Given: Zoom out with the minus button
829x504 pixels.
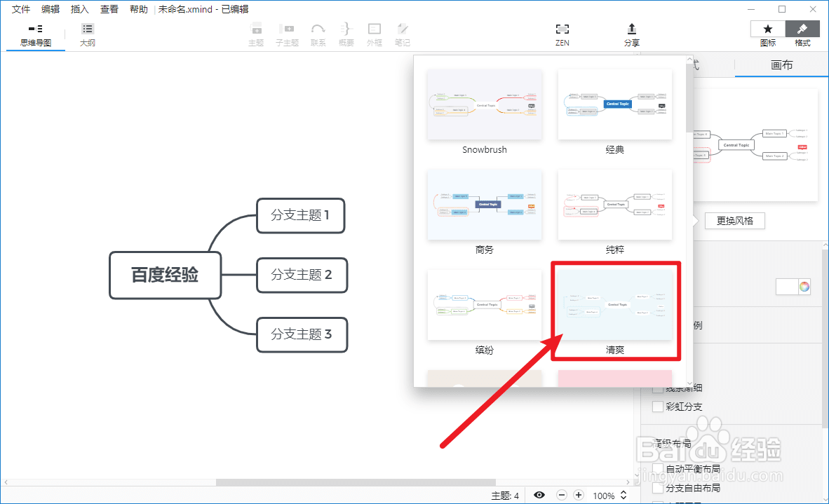Looking at the screenshot, I should click(562, 495).
